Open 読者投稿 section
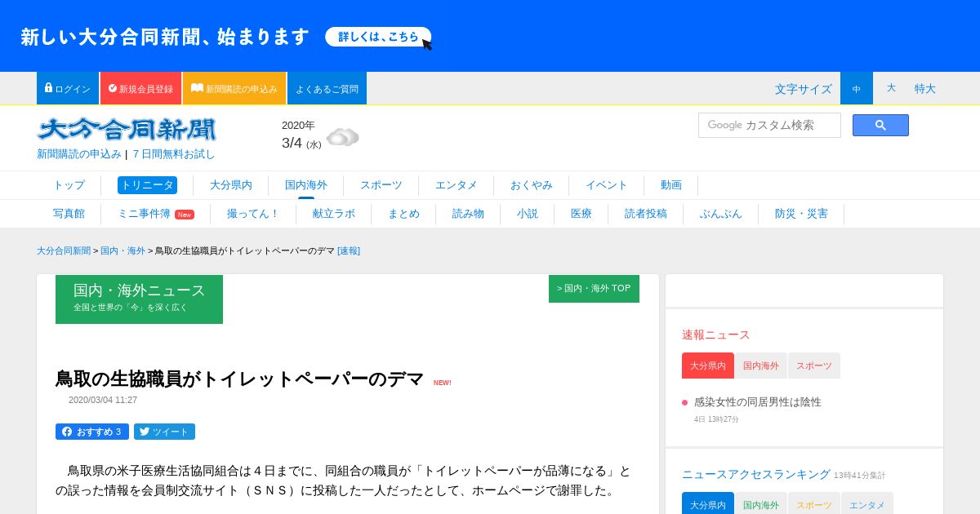This screenshot has height=514, width=980. tap(646, 214)
